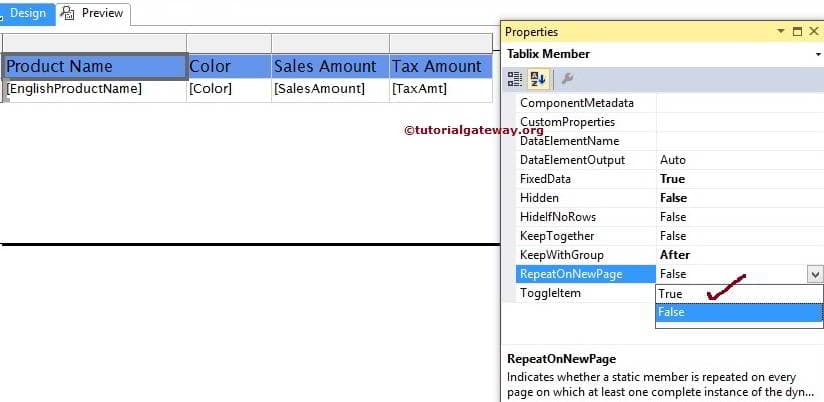Open the RepeatOnNewPage value dropdown arrow
824x402 pixels.
(815, 274)
